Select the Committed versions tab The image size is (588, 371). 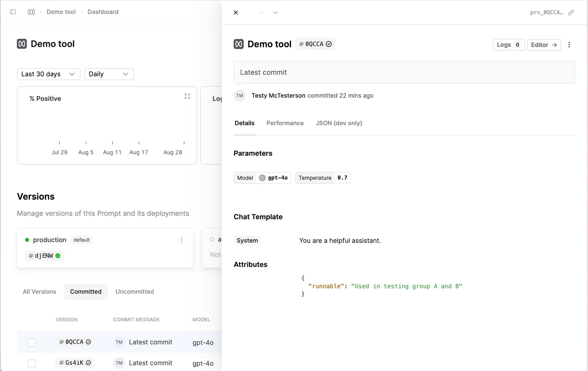[x=86, y=292]
